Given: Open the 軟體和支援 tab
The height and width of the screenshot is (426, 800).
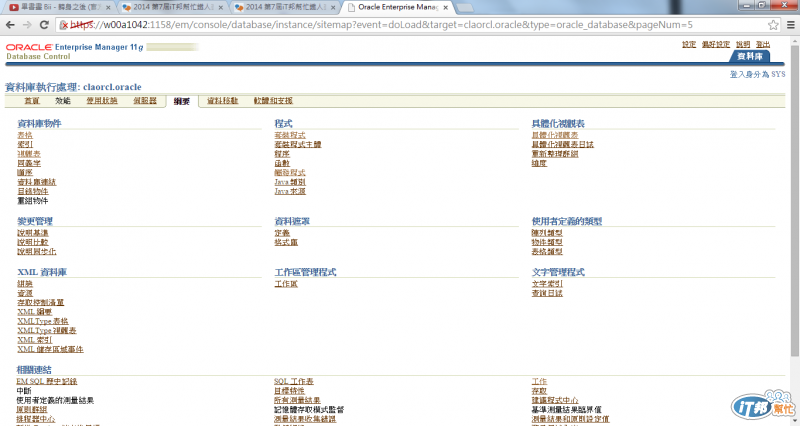Looking at the screenshot, I should [273, 101].
